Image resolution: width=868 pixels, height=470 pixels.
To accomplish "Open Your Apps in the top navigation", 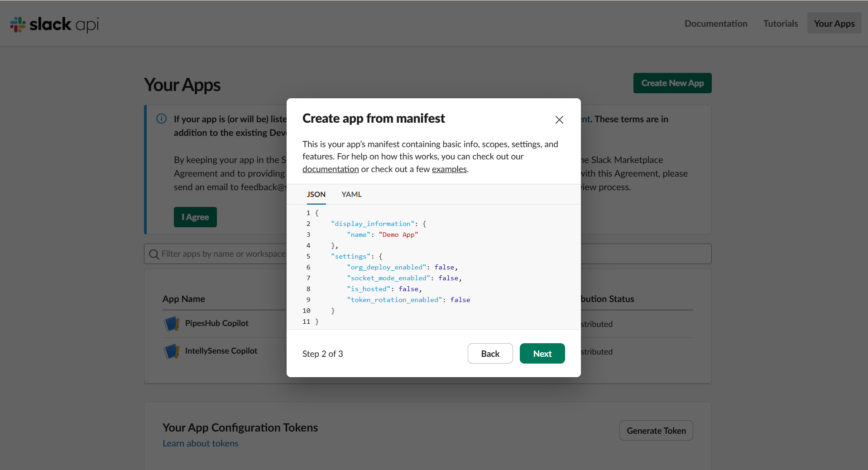I will click(x=834, y=24).
